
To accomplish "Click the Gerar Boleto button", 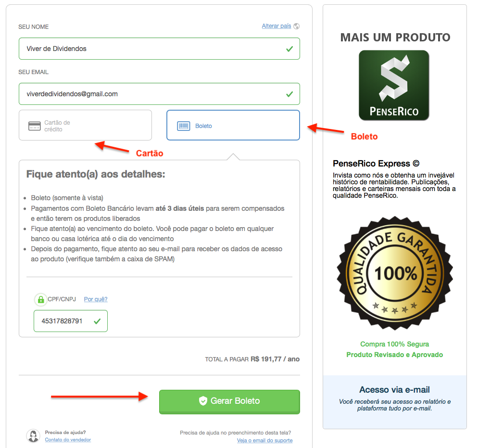I will point(229,402).
